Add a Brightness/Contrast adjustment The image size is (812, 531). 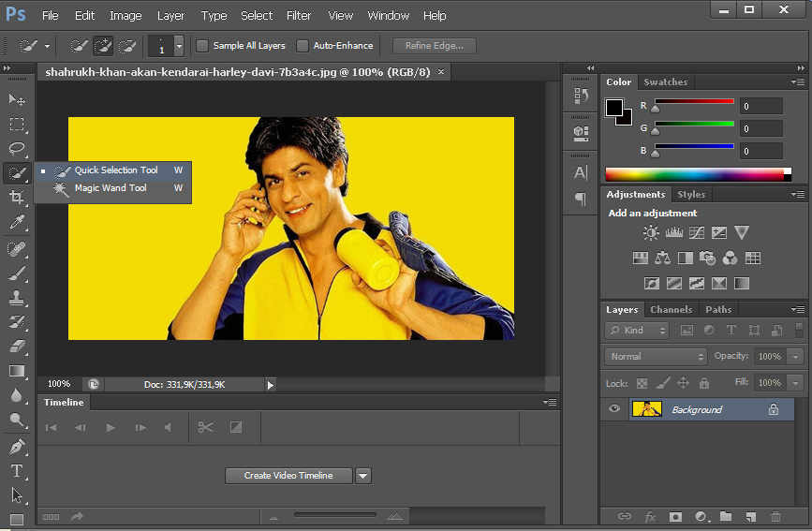point(651,232)
